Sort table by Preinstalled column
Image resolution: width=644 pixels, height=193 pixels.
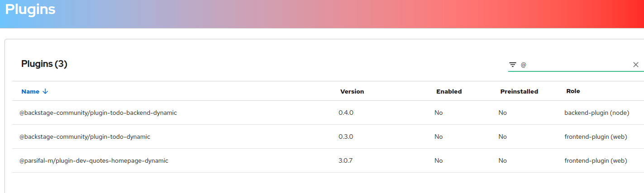519,91
